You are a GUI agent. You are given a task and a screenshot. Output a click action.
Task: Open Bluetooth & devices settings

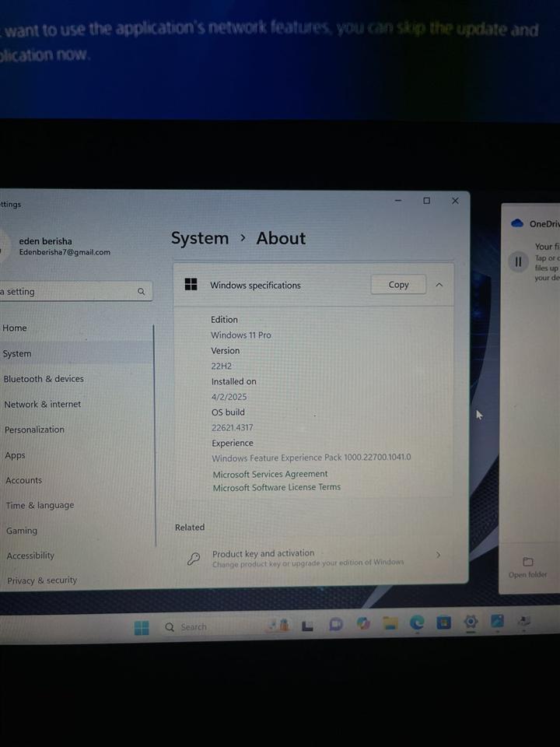pyautogui.click(x=76, y=379)
